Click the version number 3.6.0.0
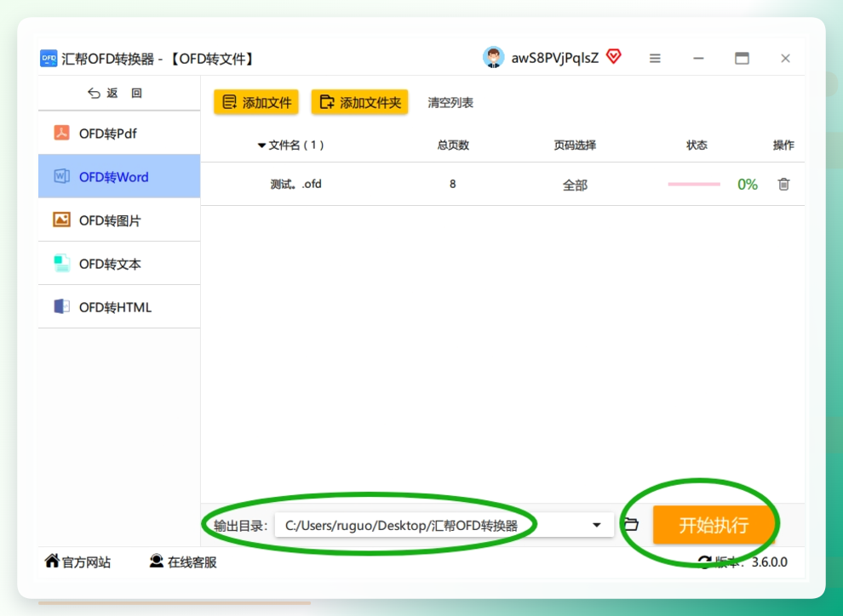The width and height of the screenshot is (843, 616). coord(770,562)
